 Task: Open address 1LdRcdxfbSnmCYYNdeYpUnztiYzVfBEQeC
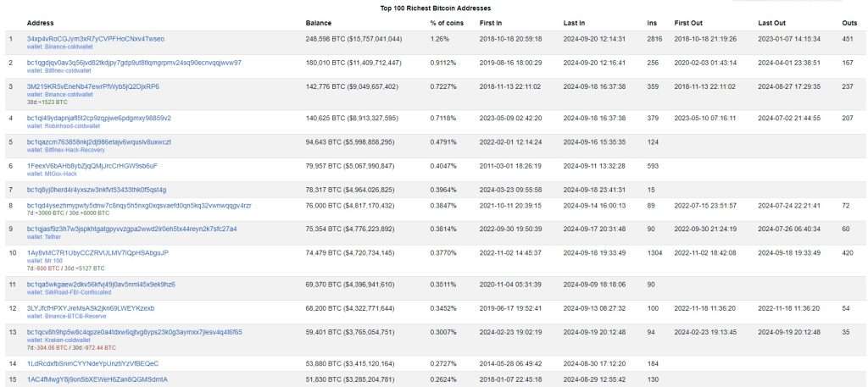[92, 362]
